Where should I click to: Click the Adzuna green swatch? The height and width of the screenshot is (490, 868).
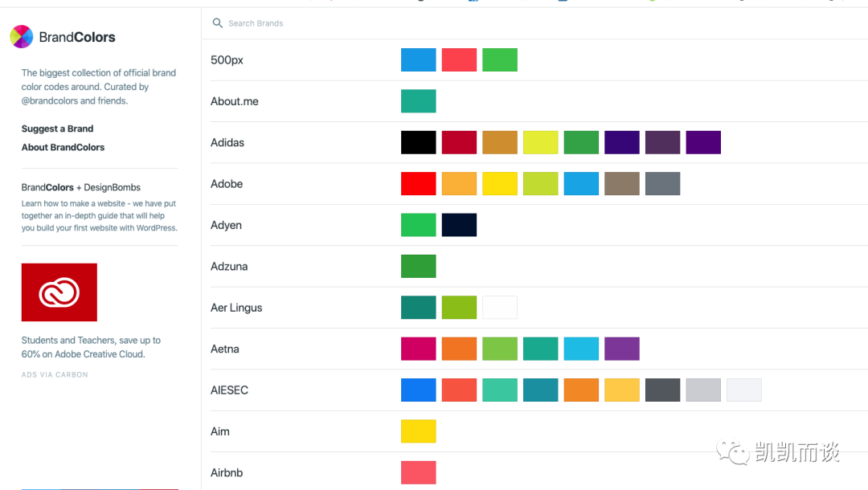419,266
